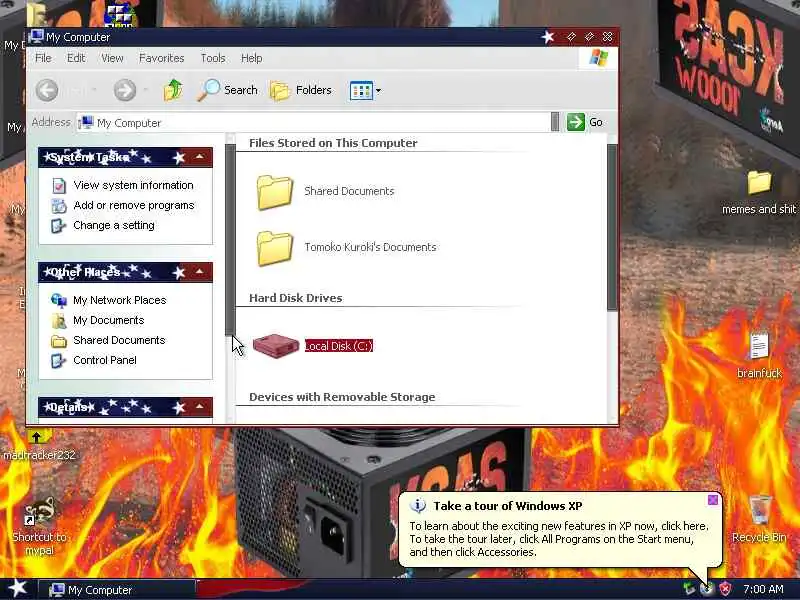Click the 7:00 AM taskbar clock

(763, 589)
